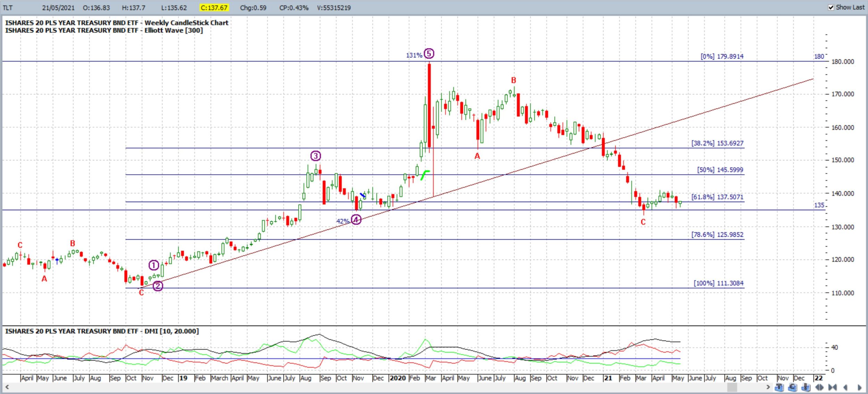Click the 2020 year label on time axis
Image resolution: width=868 pixels, height=394 pixels.
(398, 378)
